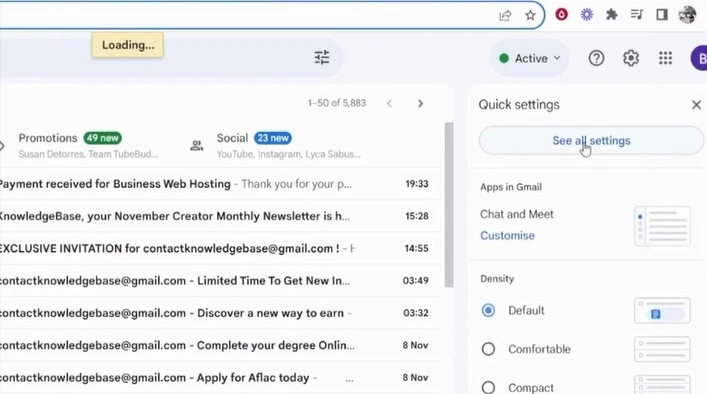Select the Compact density option

[488, 387]
